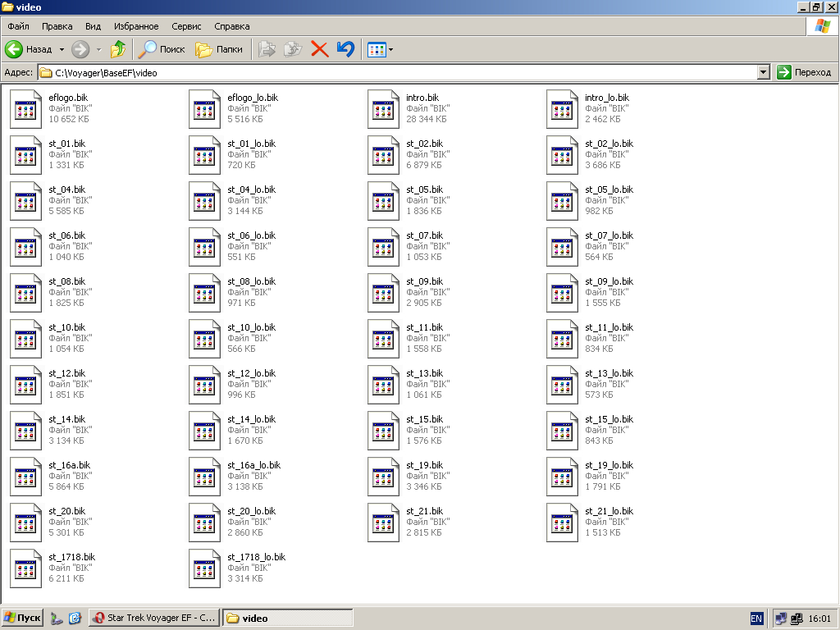Click the file name st_01_lo.bik

[252, 144]
